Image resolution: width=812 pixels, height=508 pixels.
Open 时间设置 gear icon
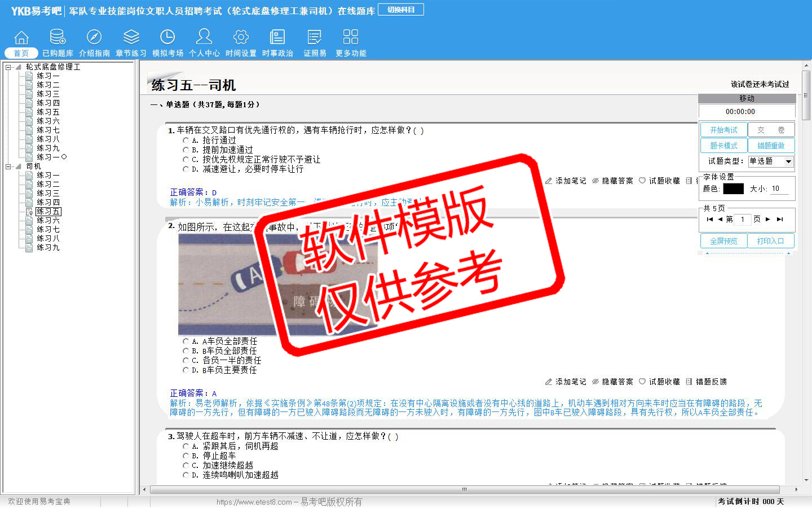click(241, 38)
